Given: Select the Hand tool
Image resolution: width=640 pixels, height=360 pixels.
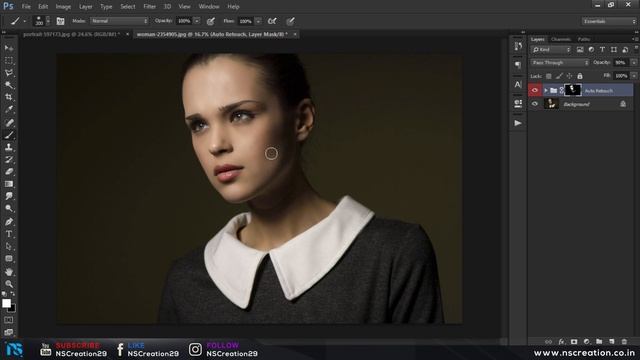Looking at the screenshot, I should 9,272.
